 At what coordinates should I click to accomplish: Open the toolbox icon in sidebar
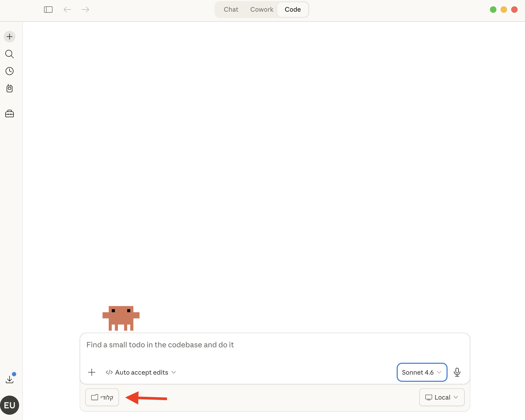click(x=10, y=114)
